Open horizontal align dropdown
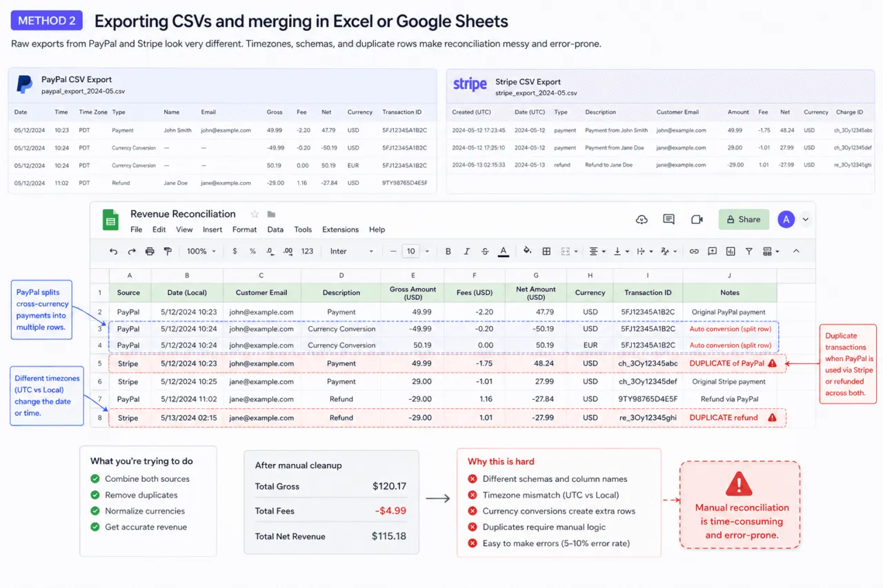This screenshot has height=588, width=883. point(597,252)
